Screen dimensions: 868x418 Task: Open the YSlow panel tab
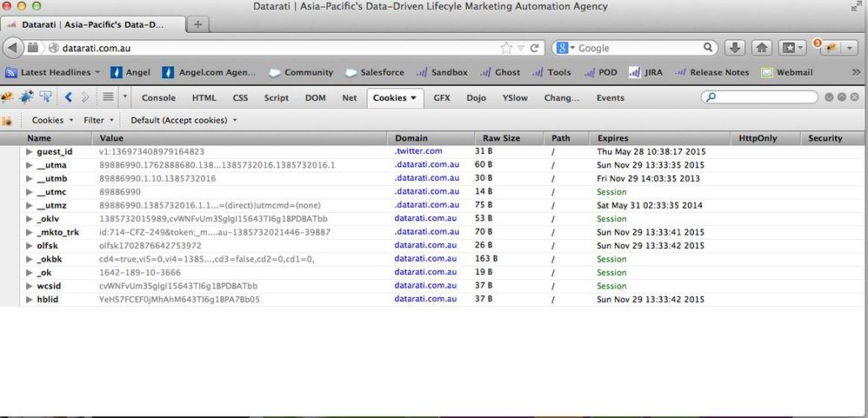[x=515, y=98]
